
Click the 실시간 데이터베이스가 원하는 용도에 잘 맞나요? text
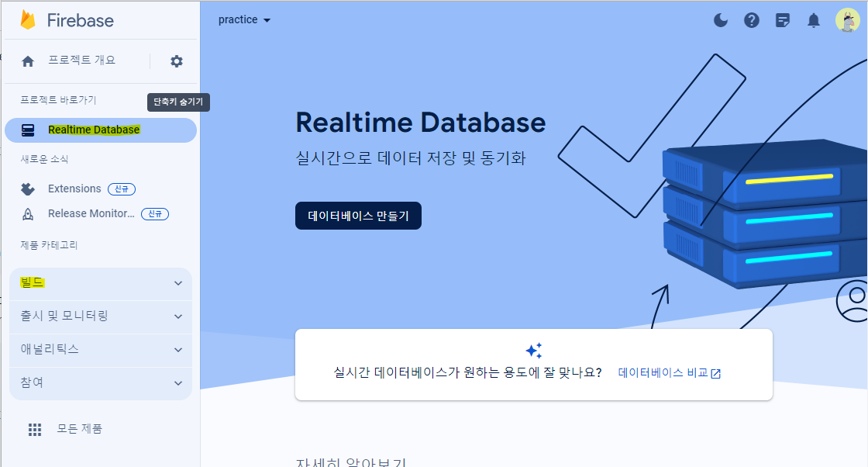click(x=467, y=372)
